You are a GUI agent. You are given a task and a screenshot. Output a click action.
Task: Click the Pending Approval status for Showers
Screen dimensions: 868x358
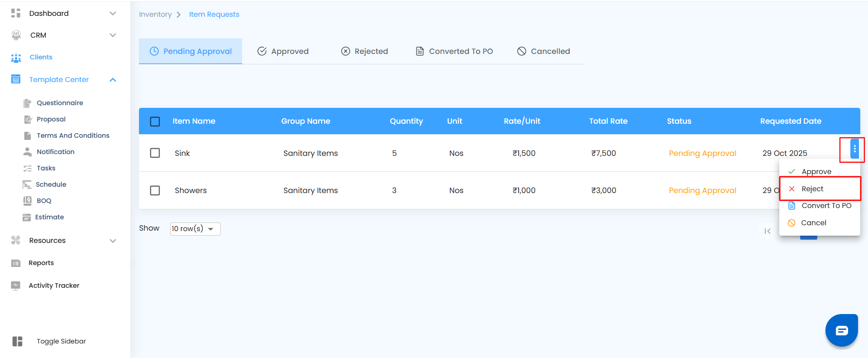(x=702, y=190)
